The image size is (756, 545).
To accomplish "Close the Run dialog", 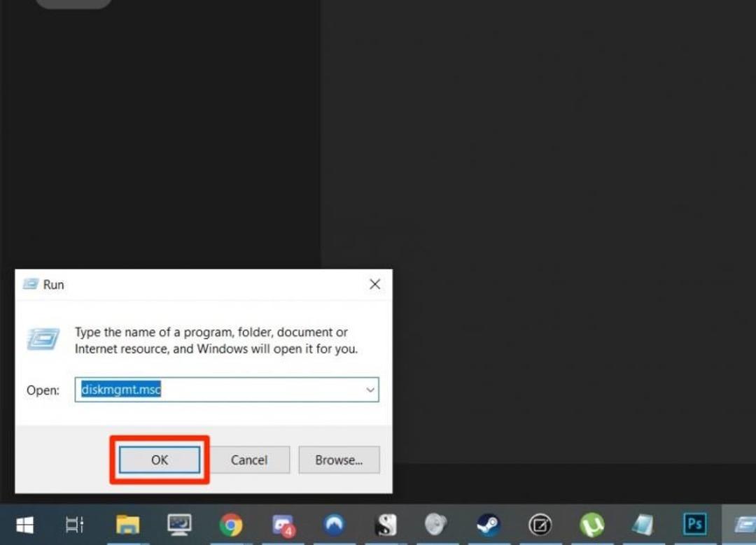I will 375,284.
